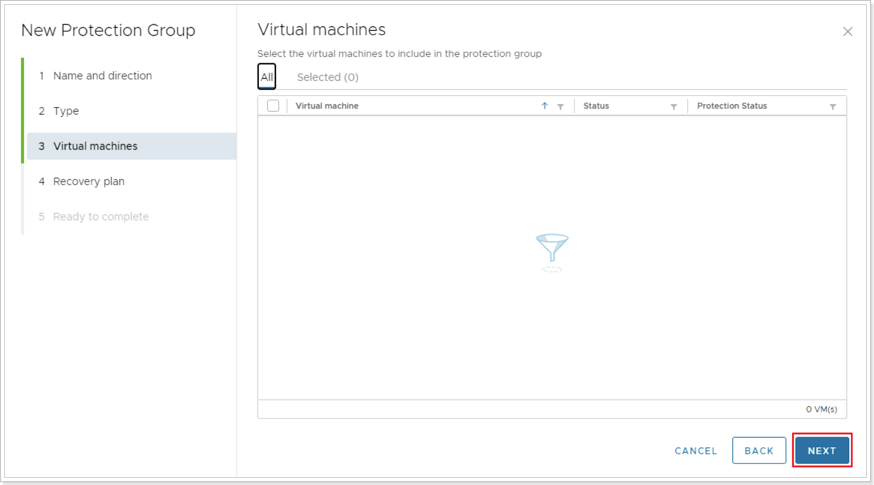
Task: Open the Virtual machine column filter
Action: (560, 106)
